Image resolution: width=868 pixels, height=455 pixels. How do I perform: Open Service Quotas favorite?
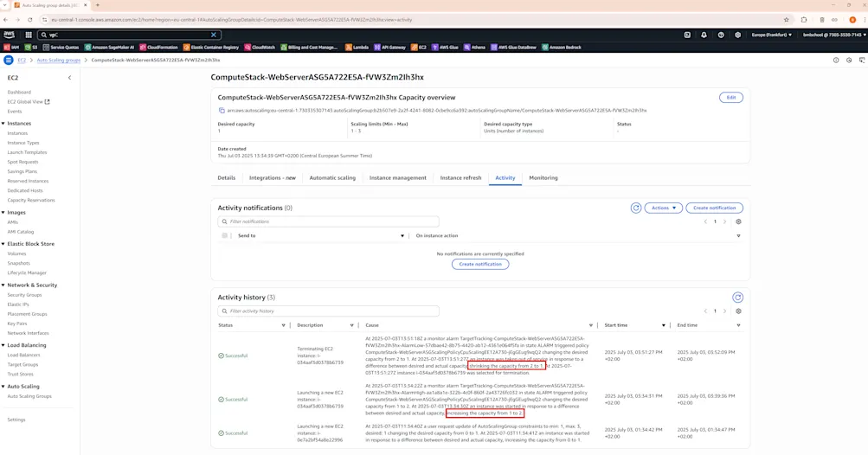61,48
